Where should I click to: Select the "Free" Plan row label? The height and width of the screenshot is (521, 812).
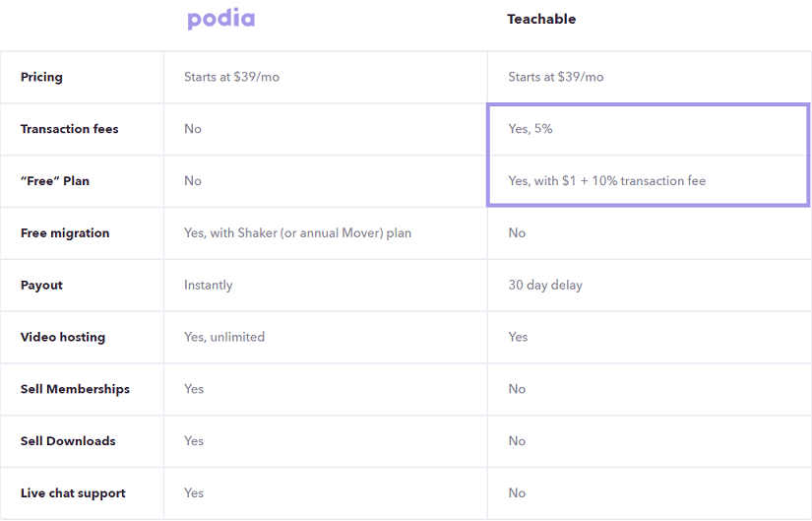coord(55,181)
